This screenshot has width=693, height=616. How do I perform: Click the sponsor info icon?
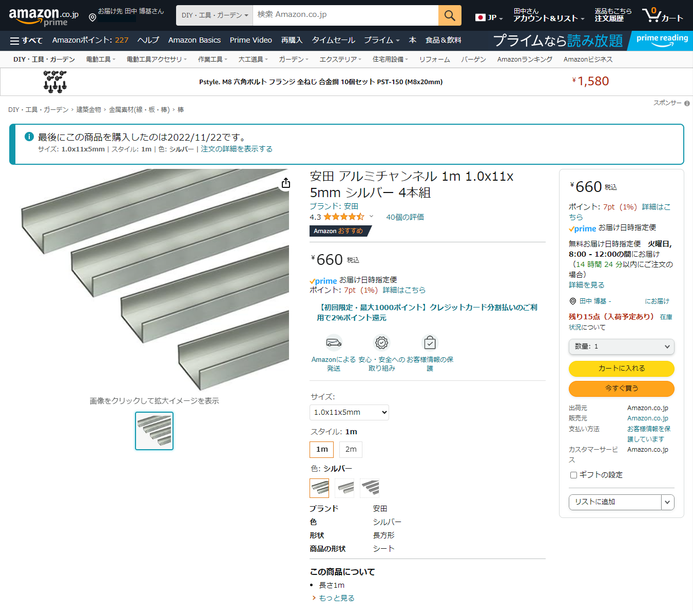[687, 103]
